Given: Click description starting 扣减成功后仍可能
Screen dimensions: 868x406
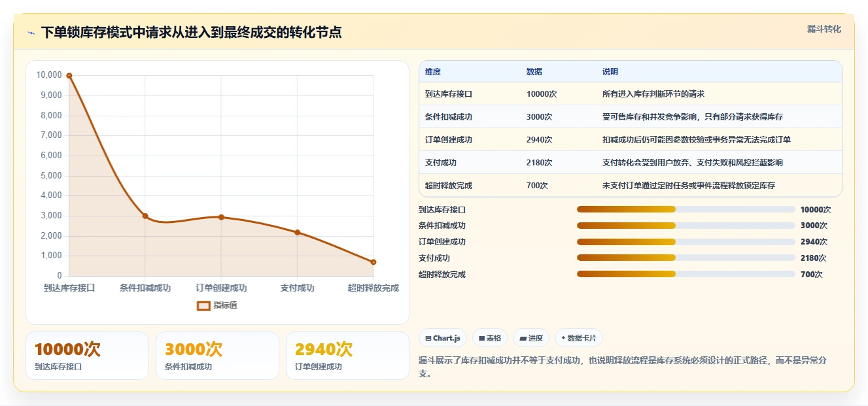Looking at the screenshot, I should (697, 140).
